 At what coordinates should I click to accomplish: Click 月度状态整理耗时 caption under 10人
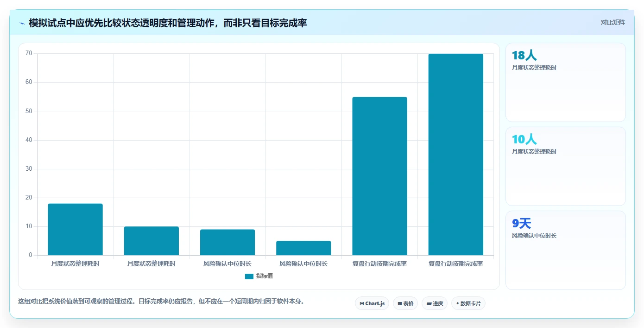click(x=534, y=152)
